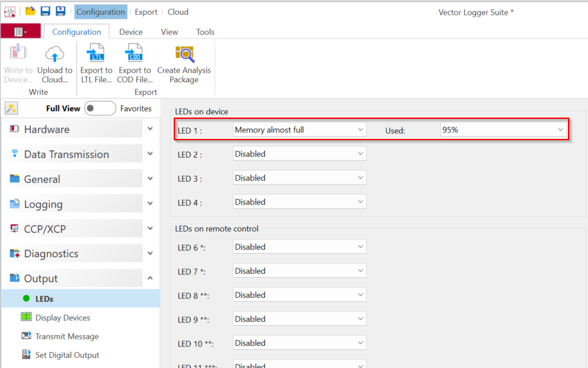
Task: Click the Logging section icon
Action: pos(15,204)
